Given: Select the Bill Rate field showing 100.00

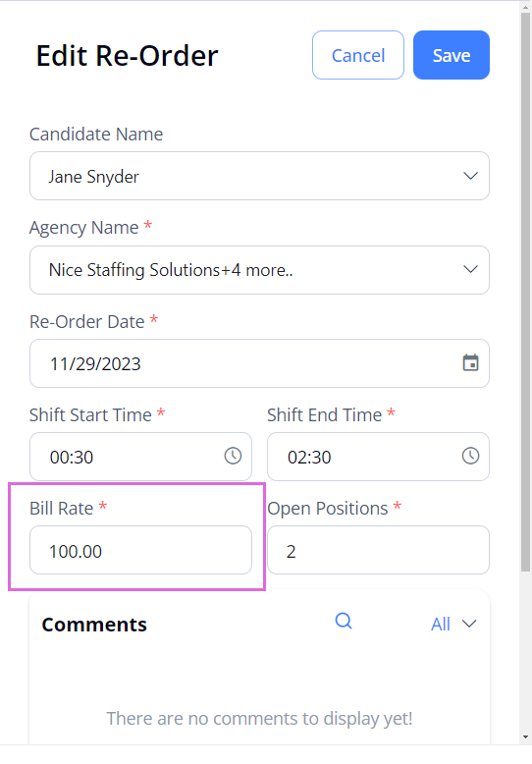Looking at the screenshot, I should pyautogui.click(x=140, y=550).
